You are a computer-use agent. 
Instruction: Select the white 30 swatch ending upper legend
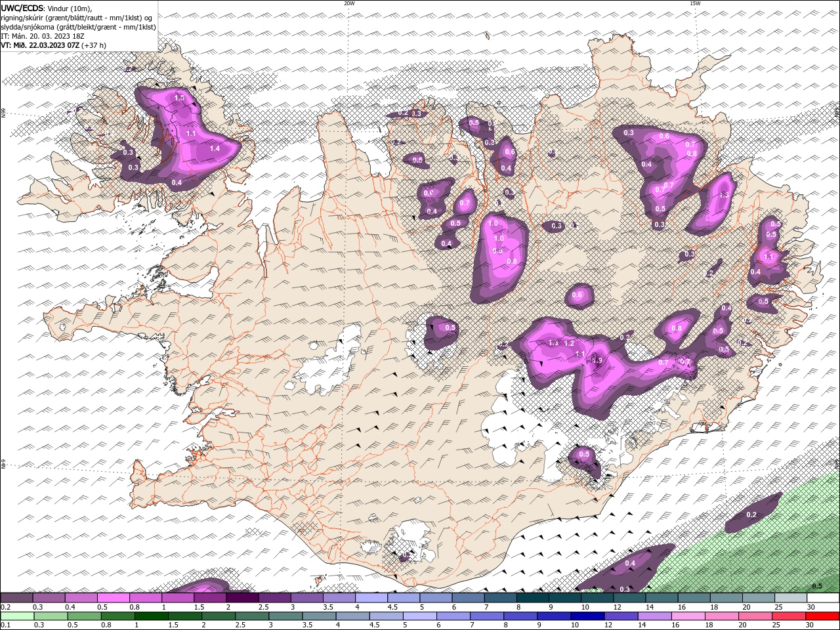[x=823, y=598]
